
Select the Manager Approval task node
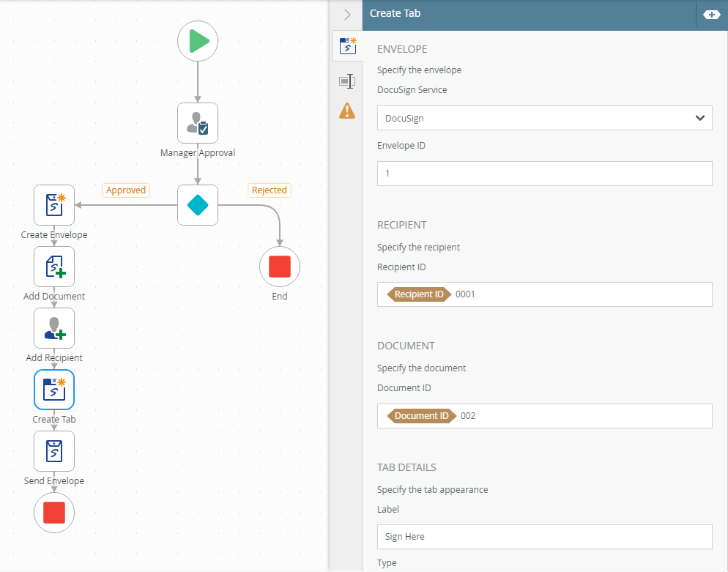coord(198,123)
